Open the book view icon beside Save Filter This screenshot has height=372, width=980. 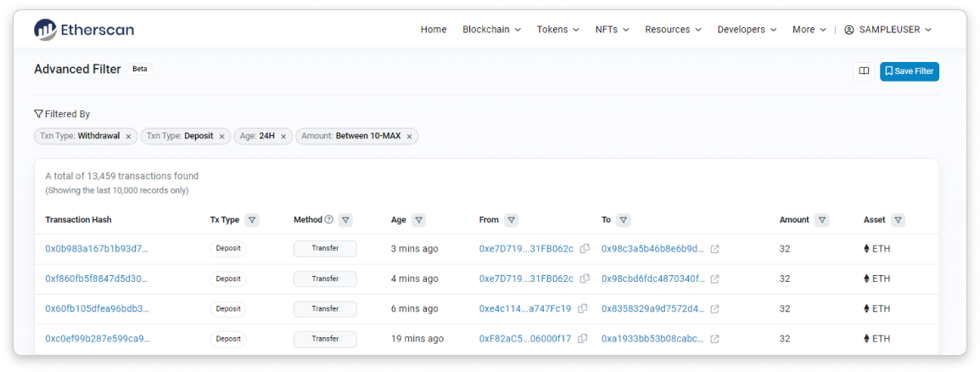tap(864, 71)
